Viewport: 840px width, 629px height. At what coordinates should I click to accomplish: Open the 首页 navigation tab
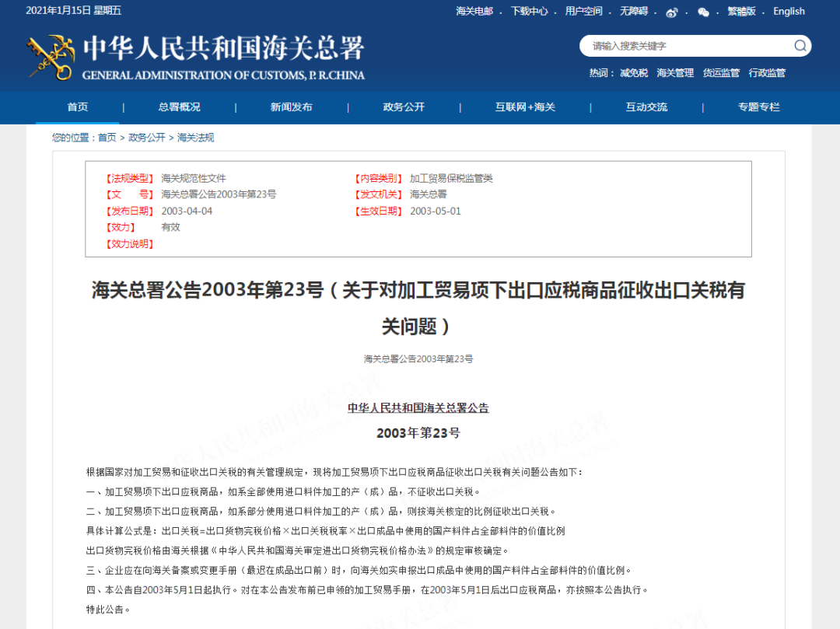[78, 107]
